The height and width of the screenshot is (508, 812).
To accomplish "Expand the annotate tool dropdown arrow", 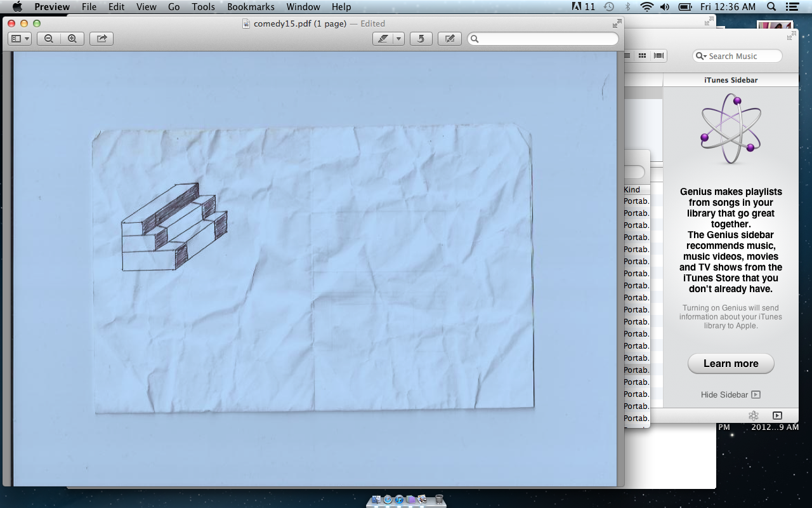I will [x=398, y=39].
